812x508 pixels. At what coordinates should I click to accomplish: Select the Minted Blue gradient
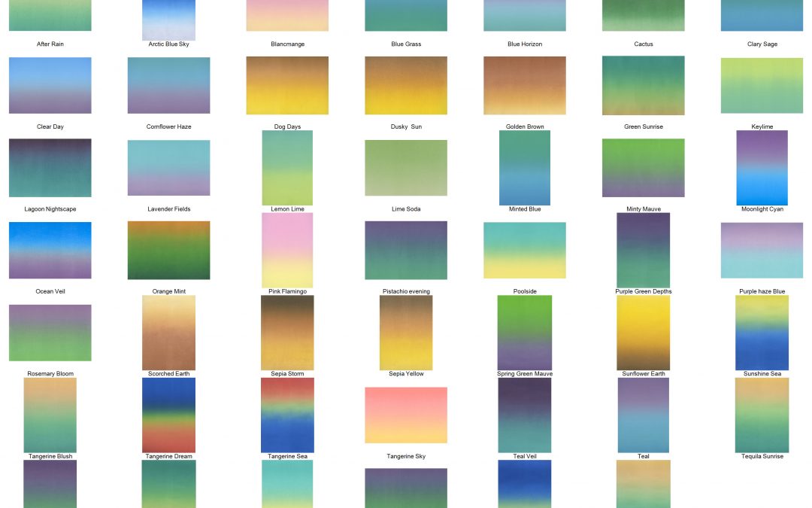[x=525, y=167]
